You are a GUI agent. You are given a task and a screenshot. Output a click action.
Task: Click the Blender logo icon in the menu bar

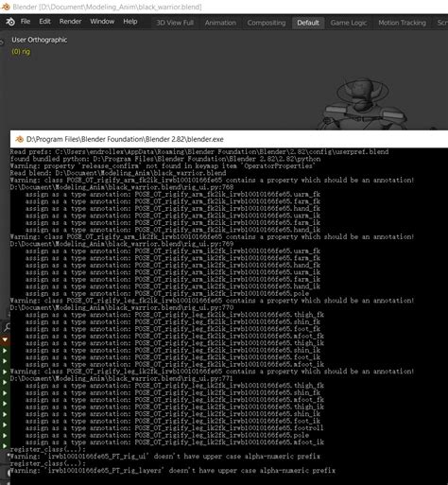pyautogui.click(x=10, y=22)
